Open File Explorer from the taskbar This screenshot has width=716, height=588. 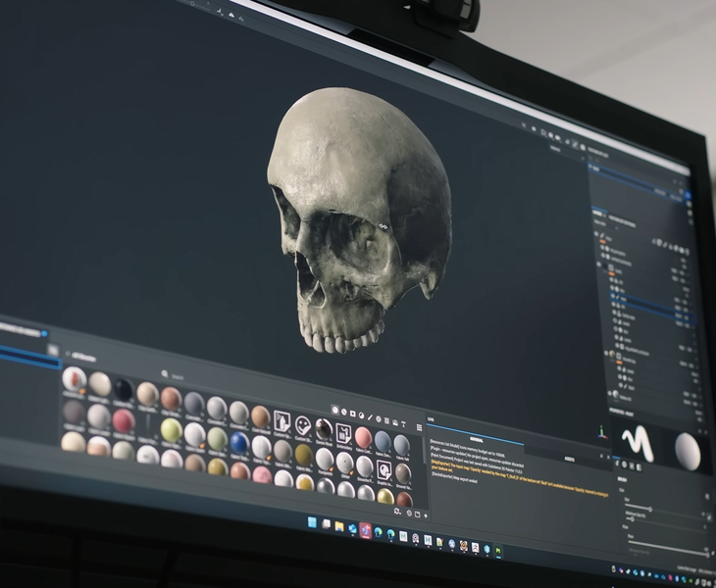[x=338, y=526]
